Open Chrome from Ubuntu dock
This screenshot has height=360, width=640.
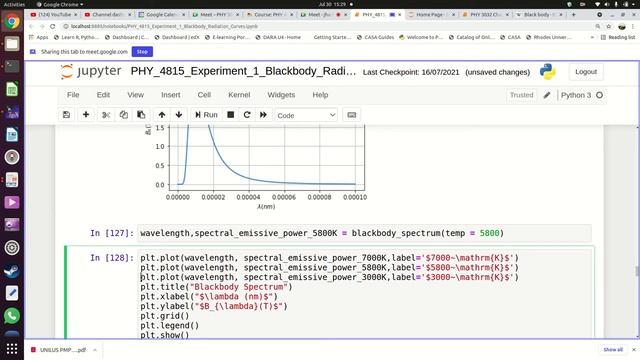pos(12,21)
